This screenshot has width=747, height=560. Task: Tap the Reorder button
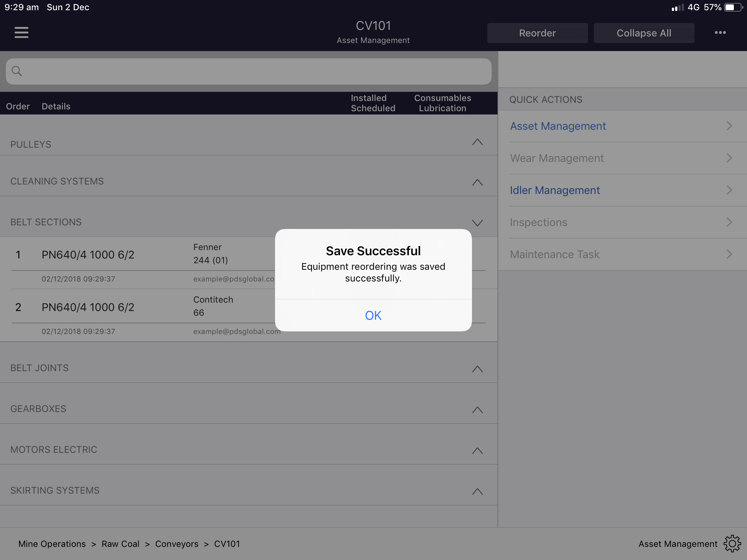click(537, 33)
